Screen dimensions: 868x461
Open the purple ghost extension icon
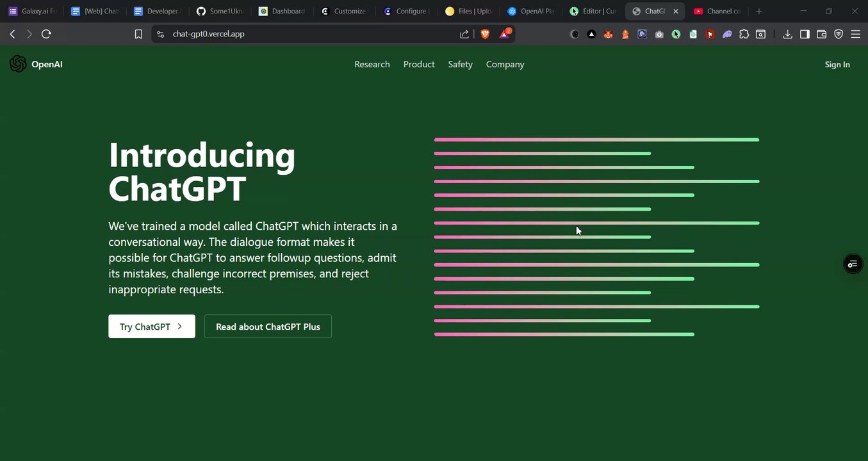pyautogui.click(x=727, y=34)
